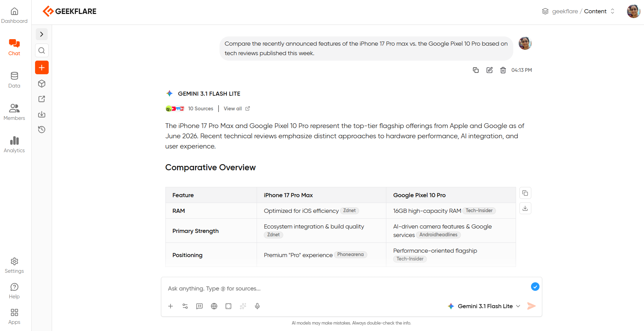Delete the user prompt with the trash icon
Screen dimensions: 644x331
pyautogui.click(x=503, y=70)
